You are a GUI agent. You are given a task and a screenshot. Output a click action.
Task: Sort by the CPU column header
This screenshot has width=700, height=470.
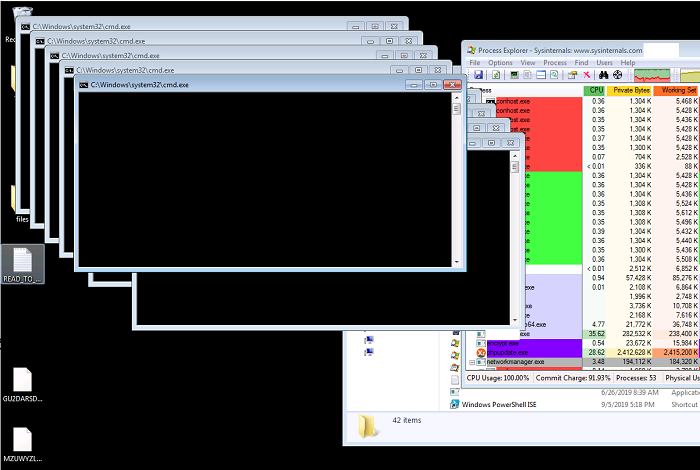tap(597, 90)
